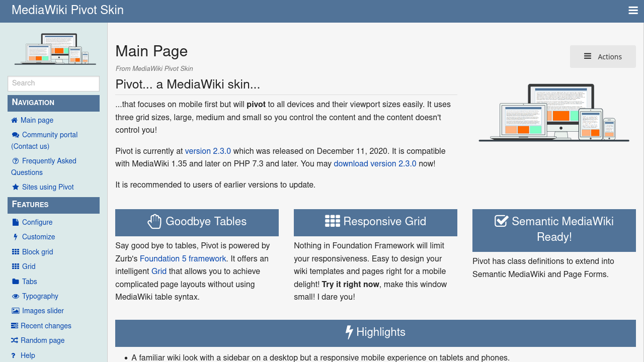644x362 pixels.
Task: Click the list icon beside Recent changes
Action: pyautogui.click(x=15, y=326)
